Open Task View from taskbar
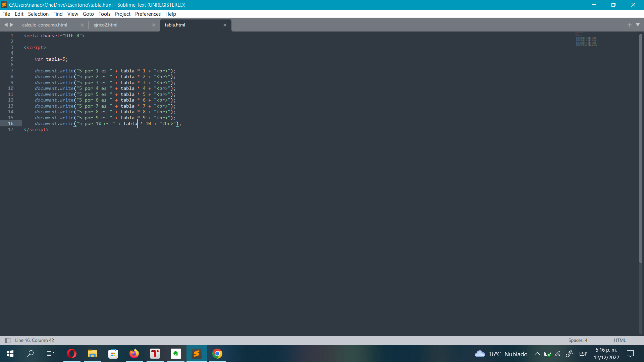 click(50, 354)
